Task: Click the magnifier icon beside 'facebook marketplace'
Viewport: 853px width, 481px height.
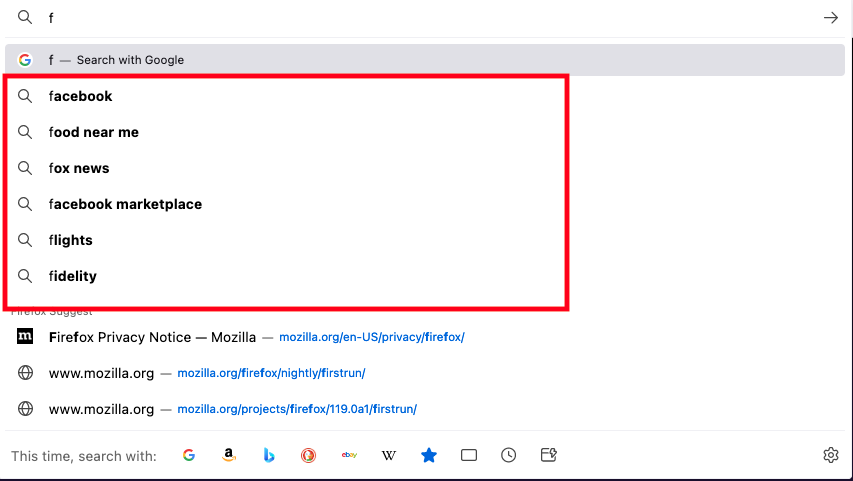Action: (x=25, y=204)
